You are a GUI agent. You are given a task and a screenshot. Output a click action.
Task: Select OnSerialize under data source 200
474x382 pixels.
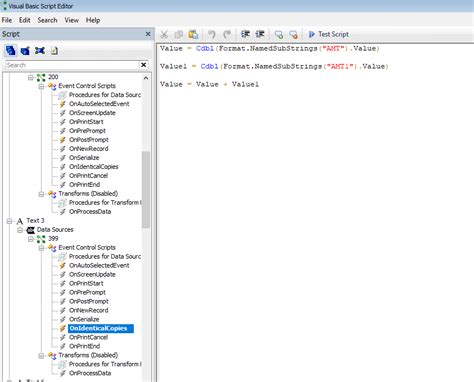[x=84, y=158]
